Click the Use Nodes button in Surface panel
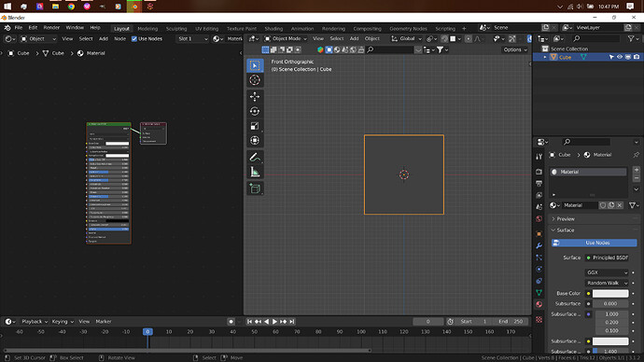The image size is (644, 362). coord(595,243)
